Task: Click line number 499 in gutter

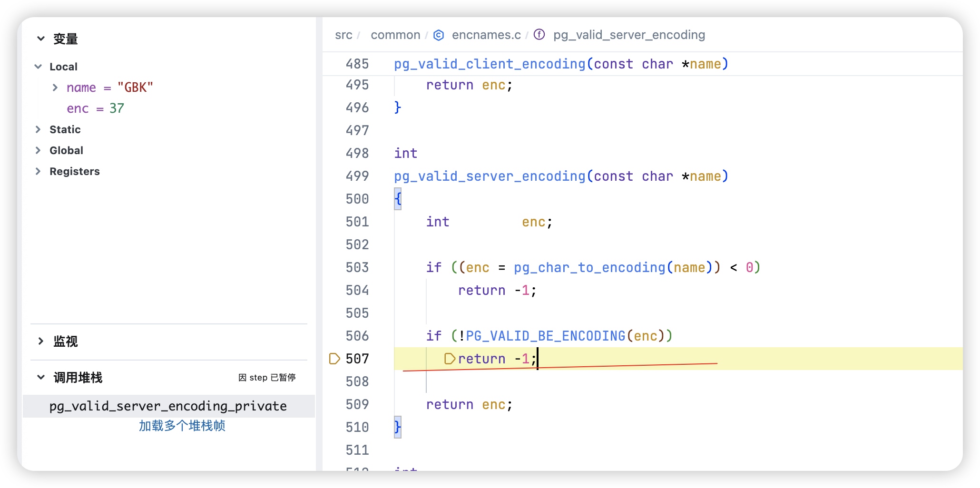Action: [x=357, y=176]
